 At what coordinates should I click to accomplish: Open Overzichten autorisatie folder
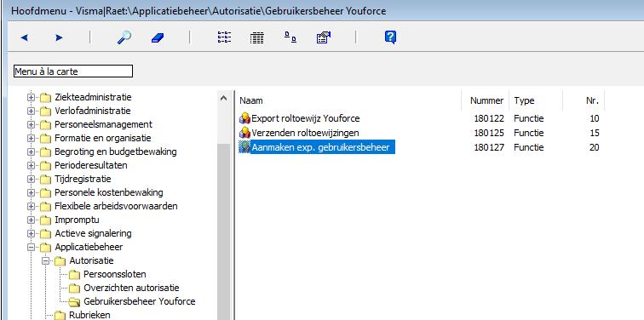pos(131,288)
